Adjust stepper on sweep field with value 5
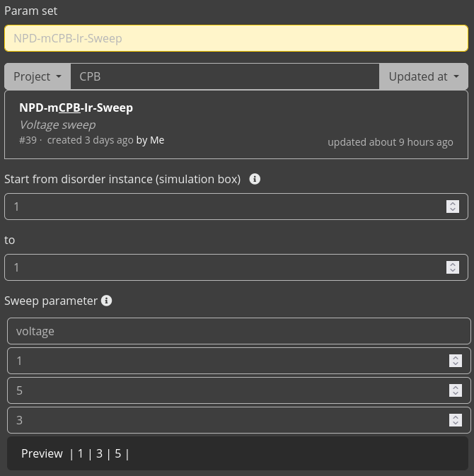 [x=456, y=390]
